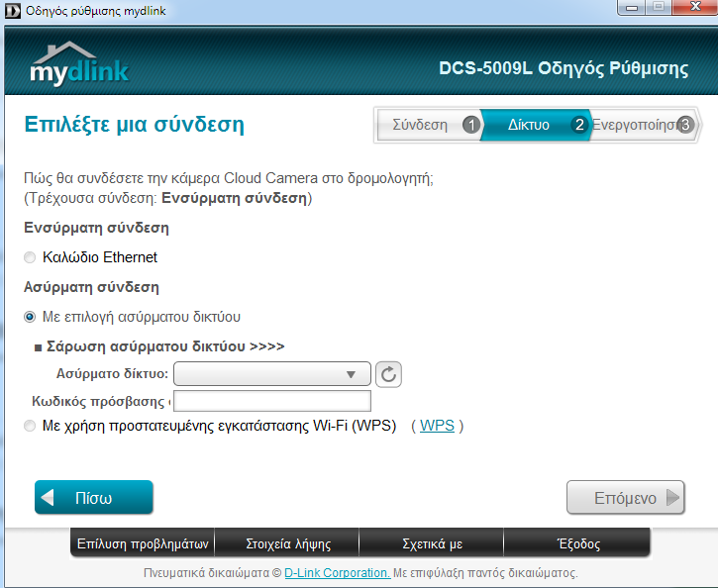Click the mydlink logo
The height and width of the screenshot is (588, 718).
(79, 63)
